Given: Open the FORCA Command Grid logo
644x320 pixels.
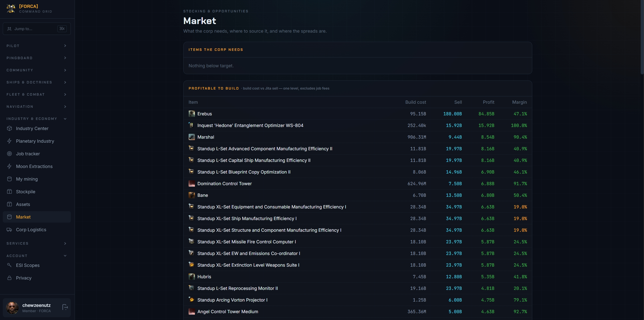Looking at the screenshot, I should (x=11, y=9).
